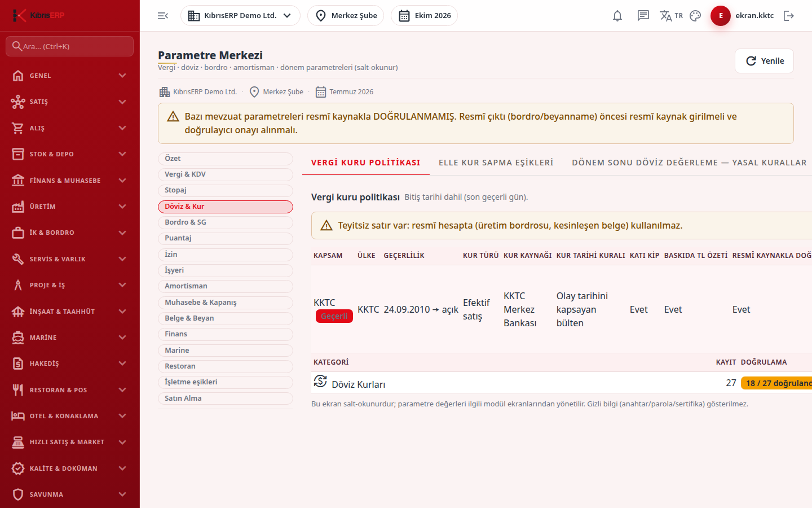Open messages chat icon
This screenshot has width=812, height=508.
643,16
